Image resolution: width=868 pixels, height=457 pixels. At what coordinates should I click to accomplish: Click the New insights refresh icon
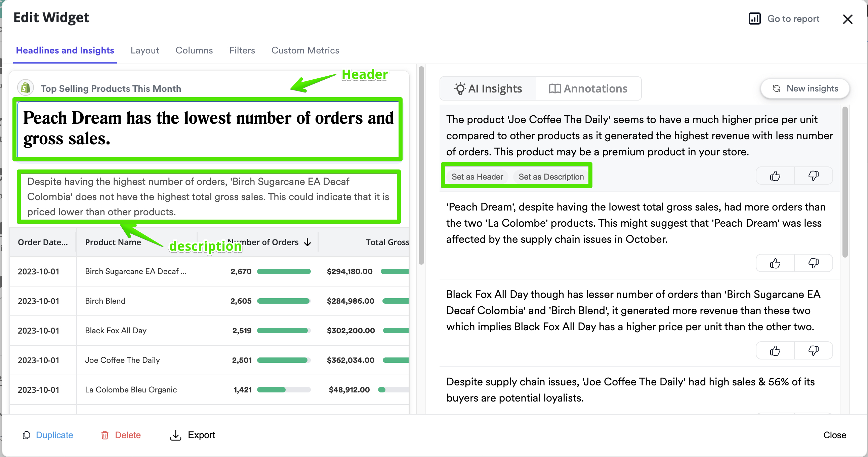coord(776,88)
